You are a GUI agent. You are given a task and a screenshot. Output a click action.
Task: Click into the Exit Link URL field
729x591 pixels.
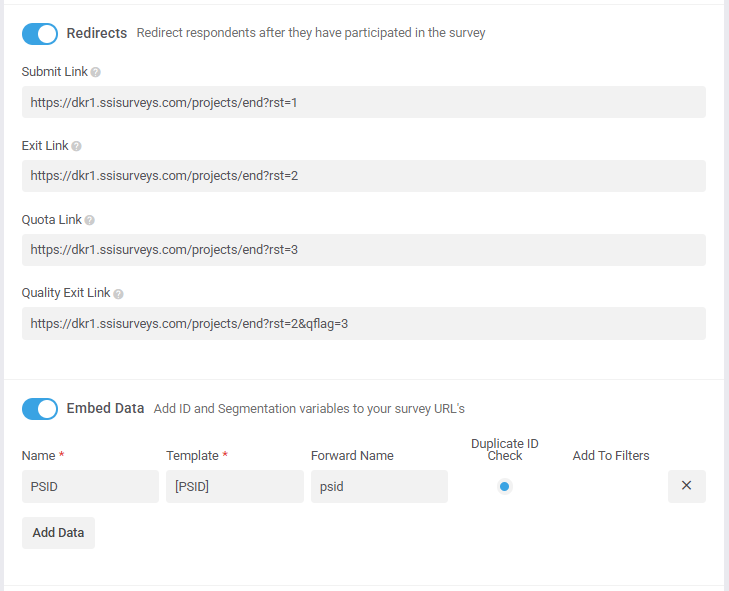(x=364, y=176)
